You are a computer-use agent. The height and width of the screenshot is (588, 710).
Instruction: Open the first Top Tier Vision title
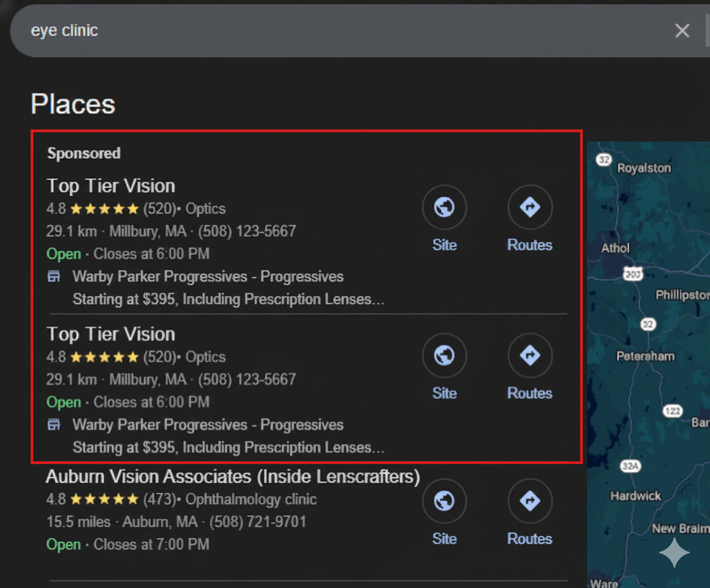[111, 186]
